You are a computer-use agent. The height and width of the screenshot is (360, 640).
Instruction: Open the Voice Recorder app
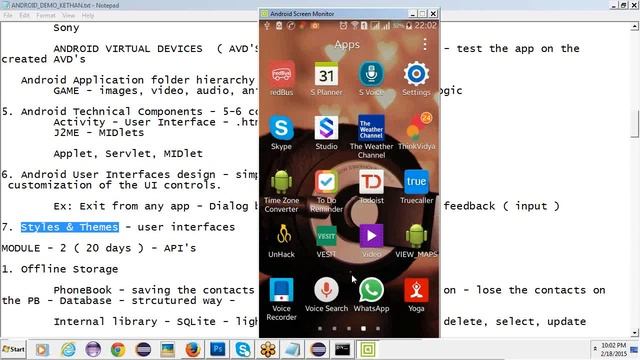coord(281,290)
